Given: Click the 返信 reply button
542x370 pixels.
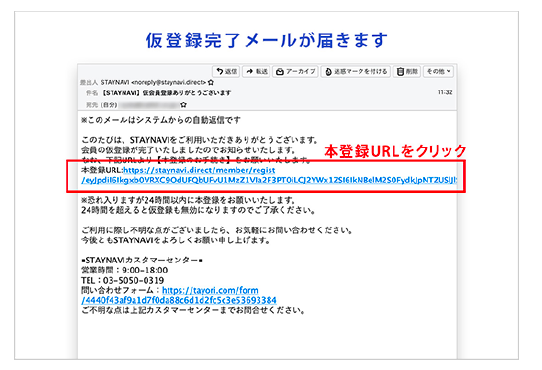Looking at the screenshot, I should pos(226,72).
